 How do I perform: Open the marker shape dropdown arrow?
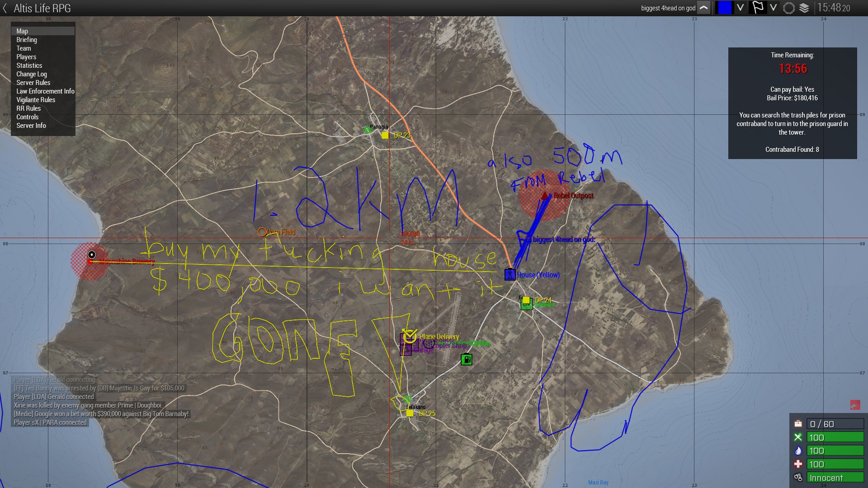tap(774, 8)
